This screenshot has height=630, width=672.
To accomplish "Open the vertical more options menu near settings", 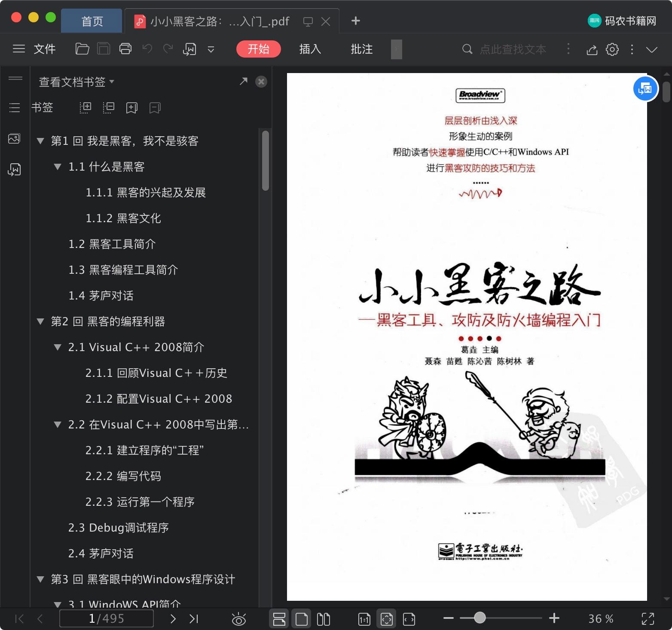I will click(x=632, y=49).
